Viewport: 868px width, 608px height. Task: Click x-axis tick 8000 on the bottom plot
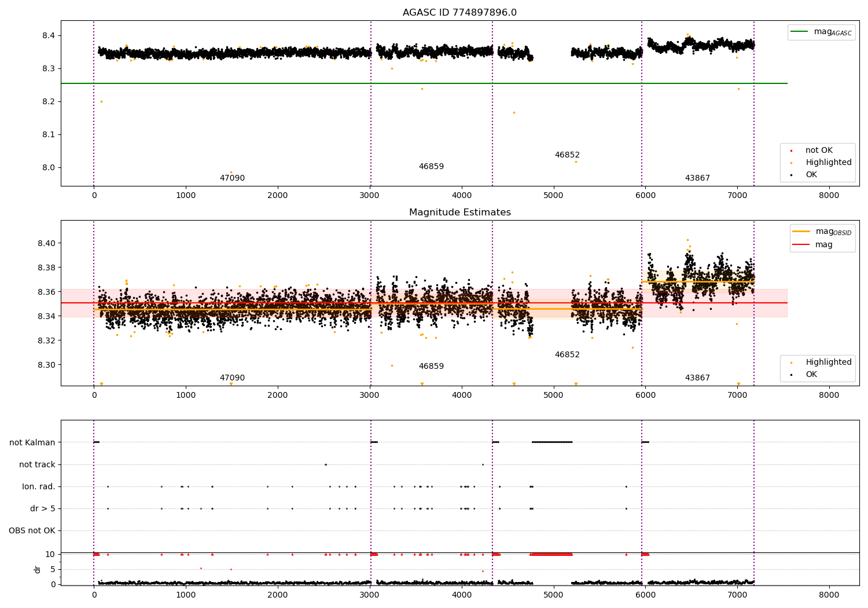coord(829,595)
